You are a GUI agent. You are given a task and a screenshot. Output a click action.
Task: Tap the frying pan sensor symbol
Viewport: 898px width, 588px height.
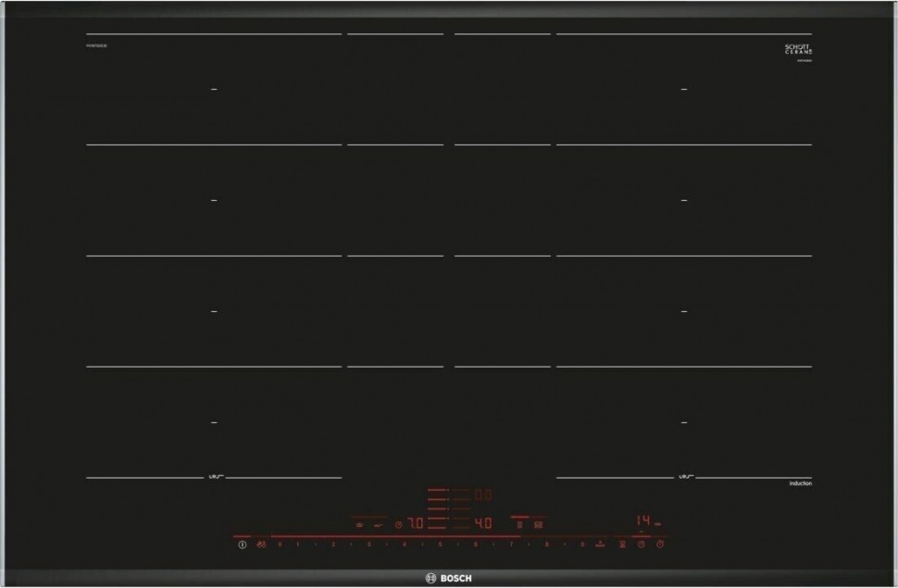coord(378,524)
